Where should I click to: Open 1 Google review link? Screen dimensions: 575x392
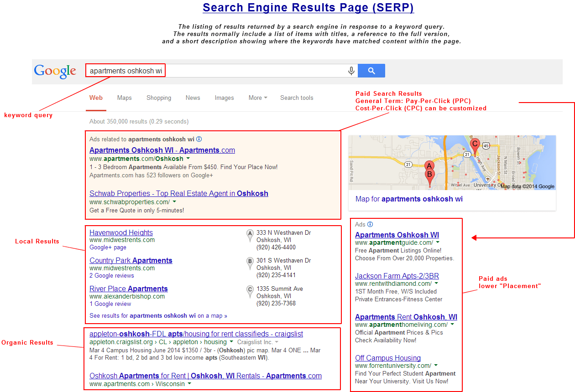click(x=110, y=304)
